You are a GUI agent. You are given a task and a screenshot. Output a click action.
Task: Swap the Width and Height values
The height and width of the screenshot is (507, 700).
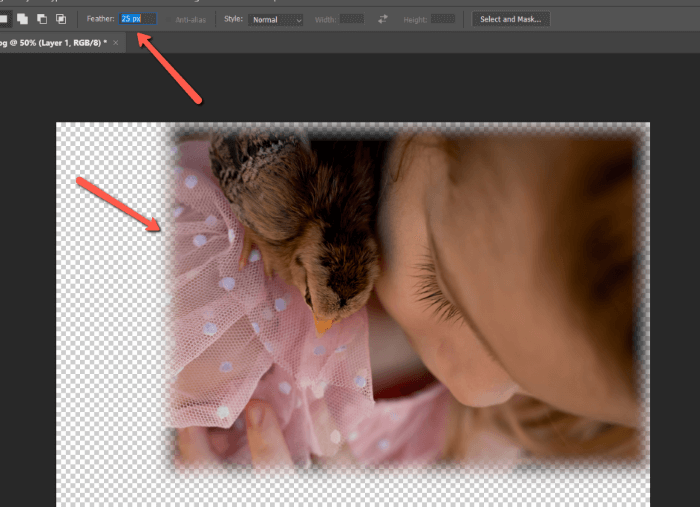click(383, 19)
